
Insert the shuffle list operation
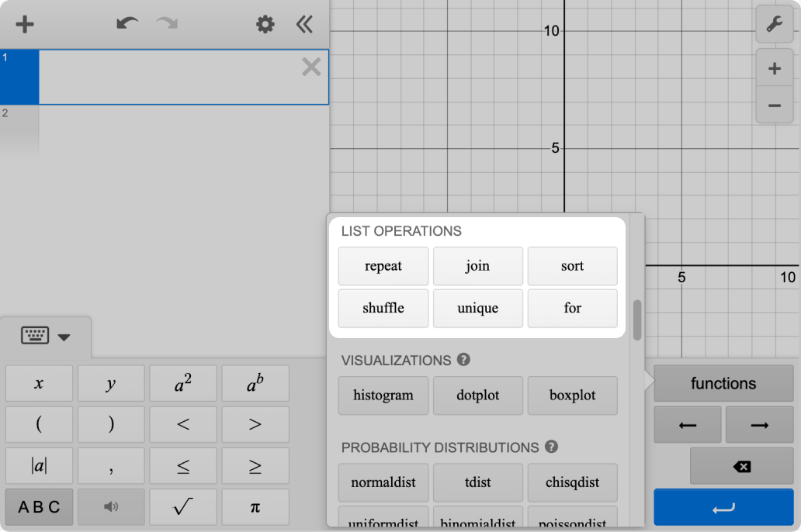tap(383, 308)
